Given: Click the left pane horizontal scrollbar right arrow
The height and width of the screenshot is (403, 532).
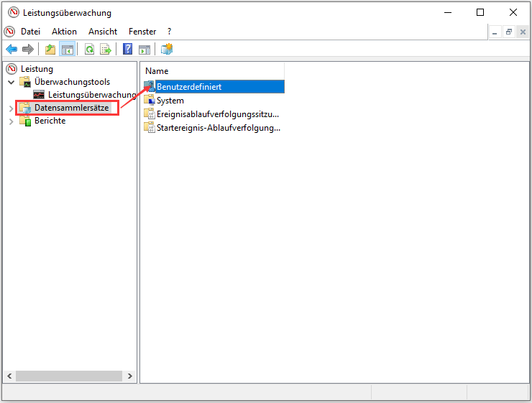Looking at the screenshot, I should tap(130, 376).
